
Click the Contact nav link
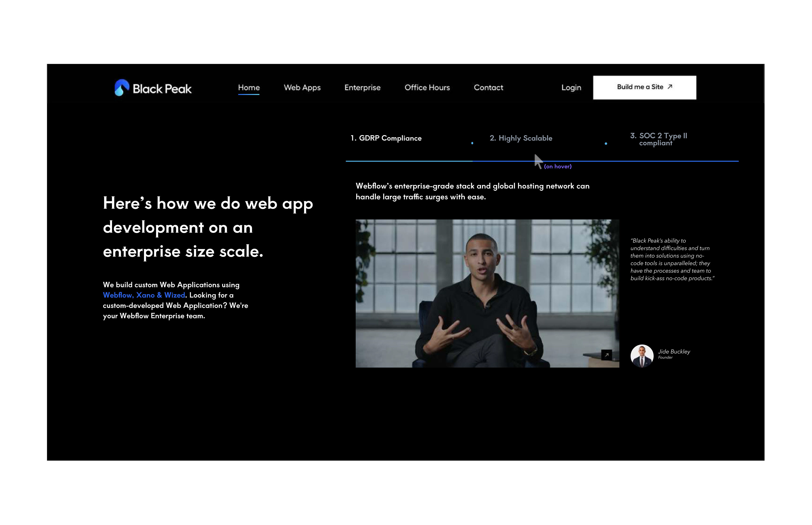(488, 88)
